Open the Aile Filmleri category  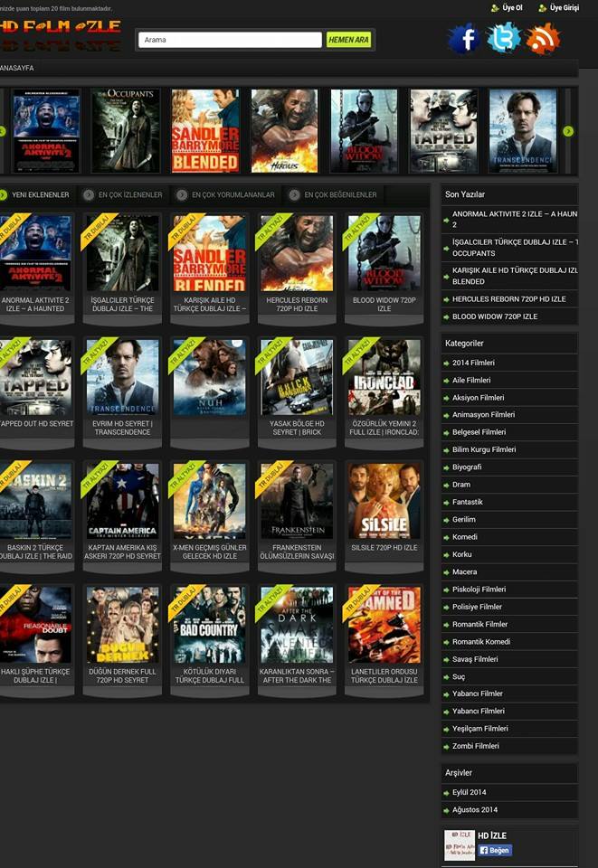[471, 381]
